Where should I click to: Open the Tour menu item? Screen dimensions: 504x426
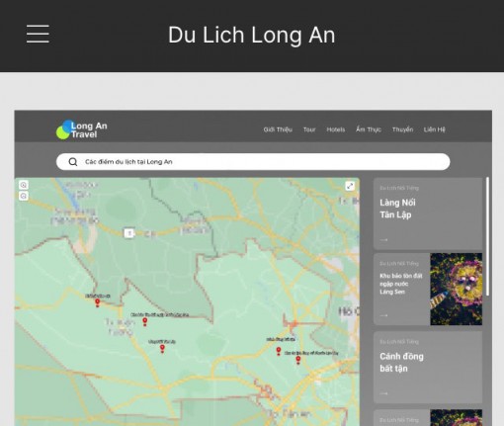[x=309, y=129]
